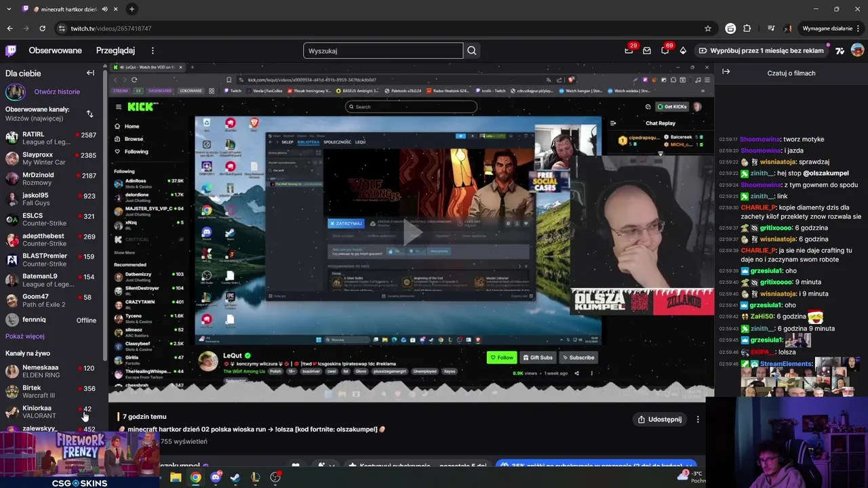Open the Chrome tab search dropdown
The height and width of the screenshot is (488, 868).
click(8, 9)
